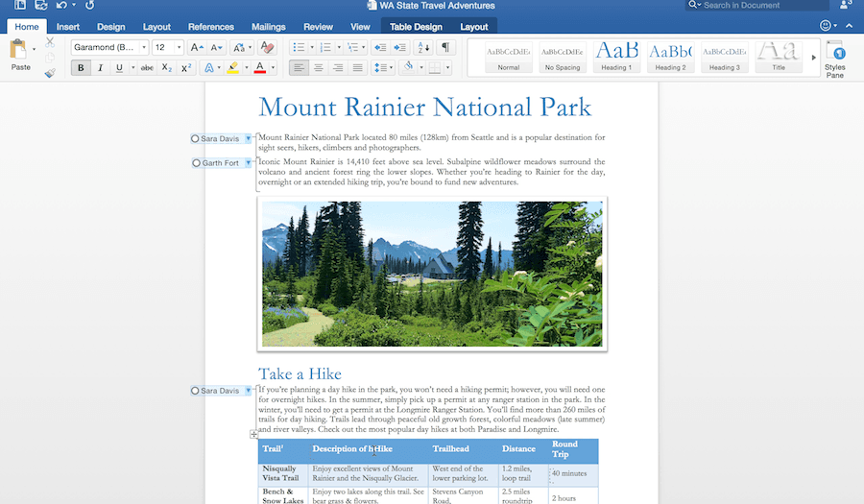Apply the Normal style
This screenshot has width=864, height=504.
point(509,57)
